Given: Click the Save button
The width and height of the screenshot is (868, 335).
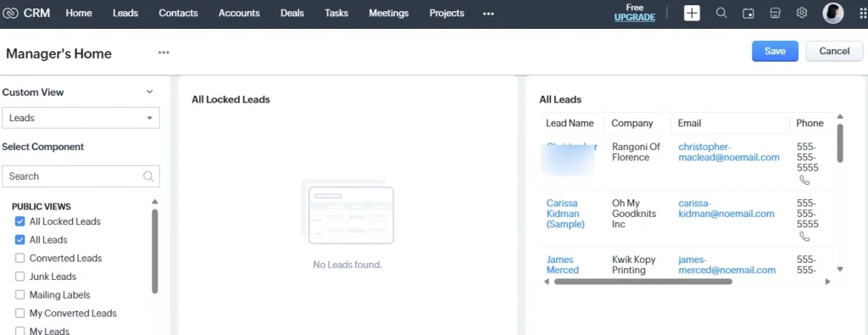Looking at the screenshot, I should [775, 51].
